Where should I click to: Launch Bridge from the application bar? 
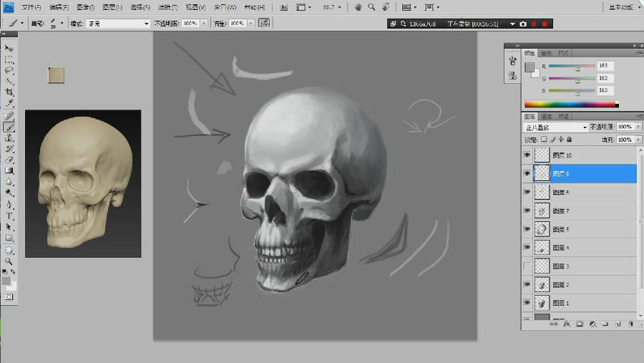pyautogui.click(x=283, y=7)
